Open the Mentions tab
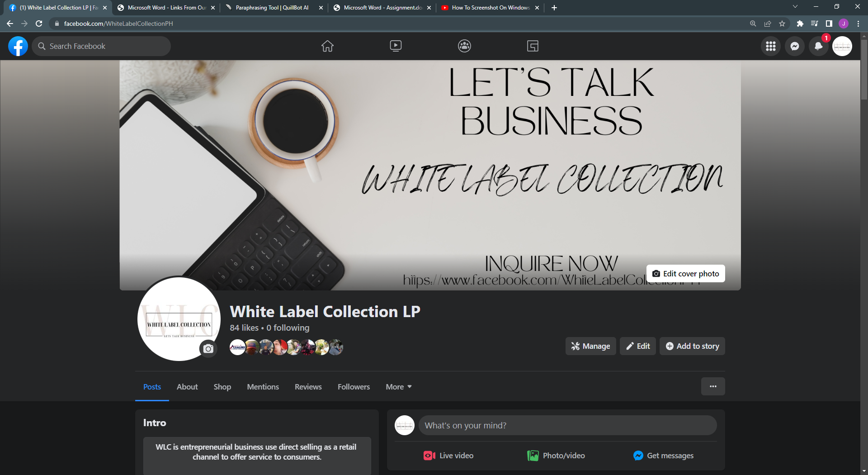Screen dimensions: 868x475 coord(263,387)
